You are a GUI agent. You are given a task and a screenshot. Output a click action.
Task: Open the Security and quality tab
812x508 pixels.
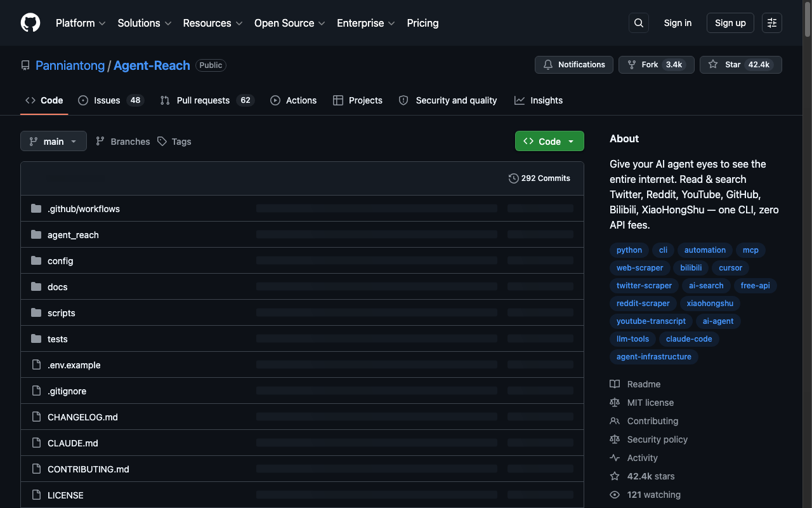coord(448,100)
